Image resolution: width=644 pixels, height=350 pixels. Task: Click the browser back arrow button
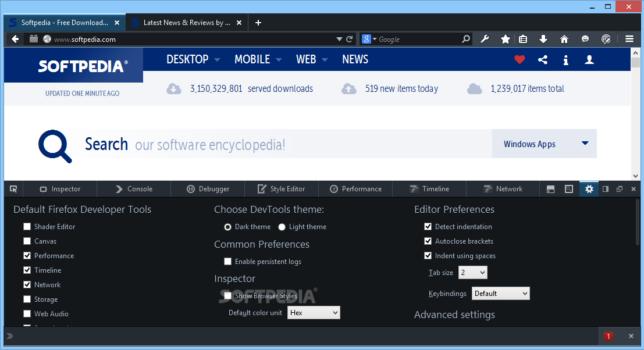click(15, 39)
